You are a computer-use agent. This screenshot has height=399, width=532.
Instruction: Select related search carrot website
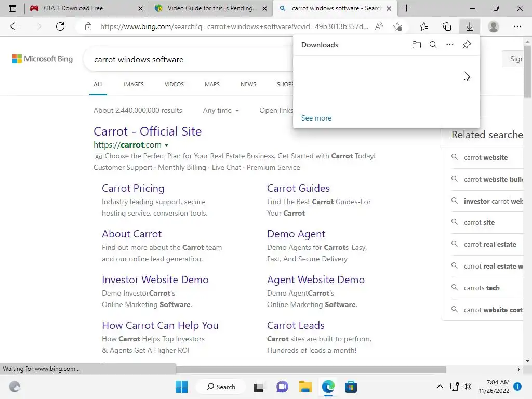coord(487,157)
